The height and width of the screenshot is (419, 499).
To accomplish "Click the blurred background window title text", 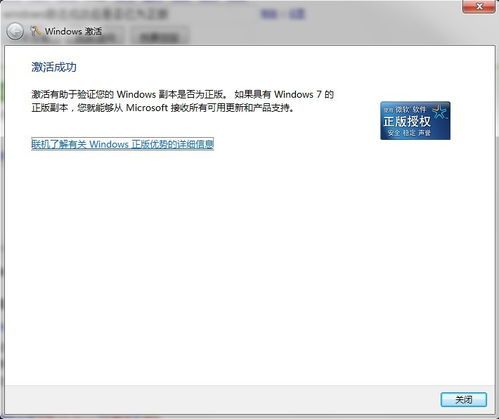I will 87,14.
